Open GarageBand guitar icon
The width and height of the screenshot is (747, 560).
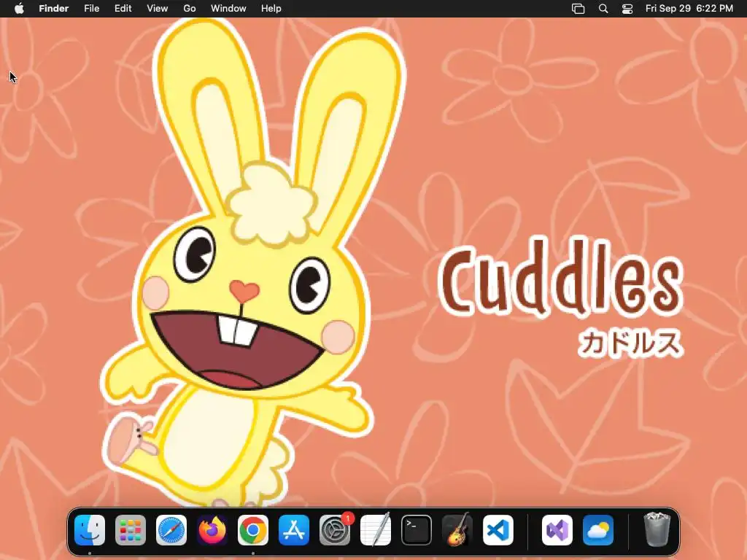[457, 530]
